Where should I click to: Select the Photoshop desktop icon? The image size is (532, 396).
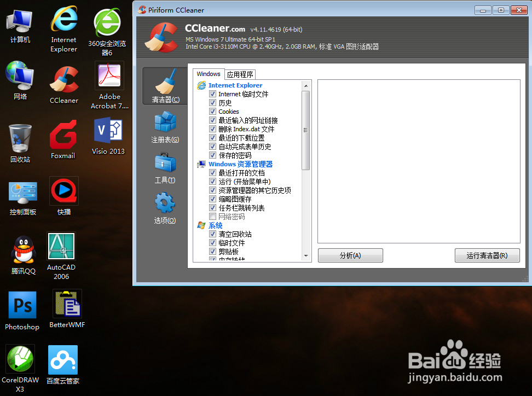(x=22, y=311)
